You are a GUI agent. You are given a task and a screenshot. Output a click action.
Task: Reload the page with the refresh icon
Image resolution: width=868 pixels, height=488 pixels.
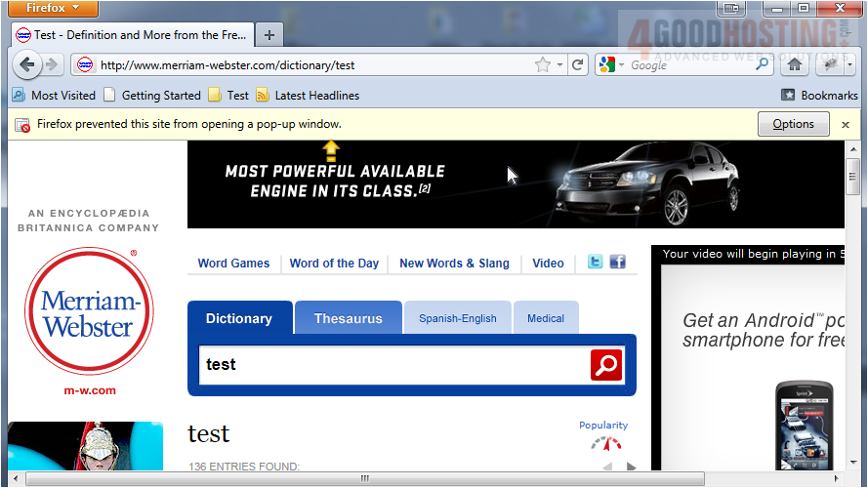tap(578, 65)
